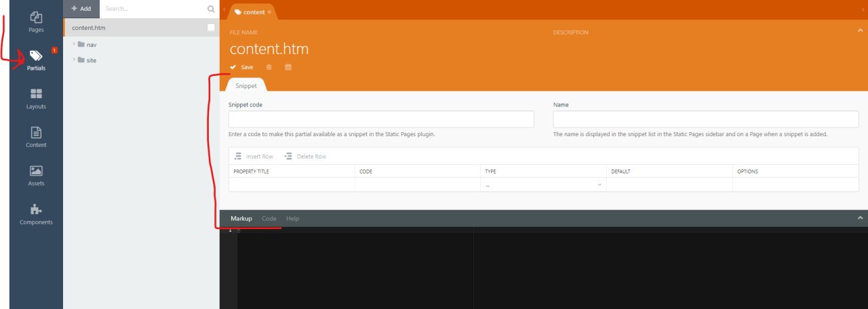Image resolution: width=868 pixels, height=309 pixels.
Task: Click the search magnifier icon
Action: tap(210, 9)
